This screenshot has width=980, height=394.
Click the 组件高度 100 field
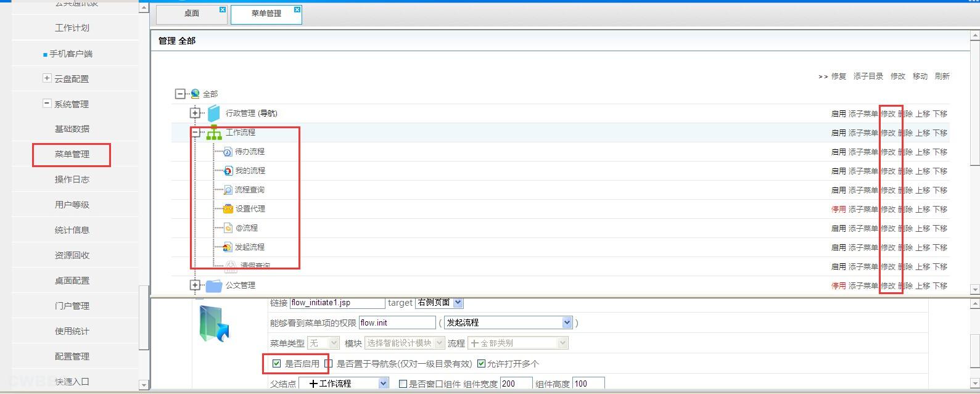pos(588,384)
